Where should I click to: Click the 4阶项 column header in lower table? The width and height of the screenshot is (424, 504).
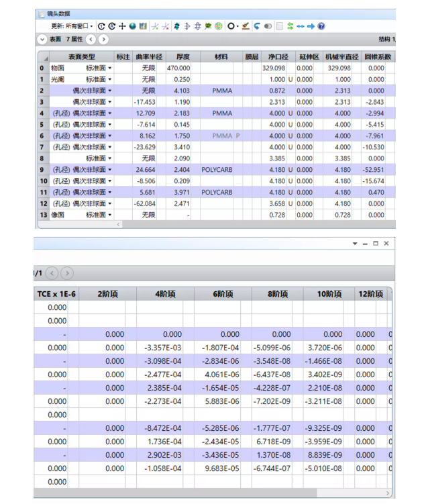165,294
